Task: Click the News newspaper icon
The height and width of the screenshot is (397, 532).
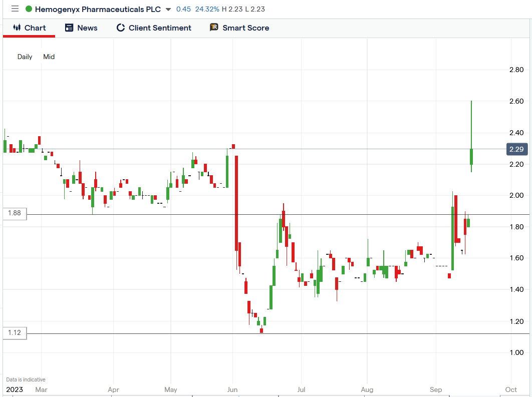Action: coord(69,28)
